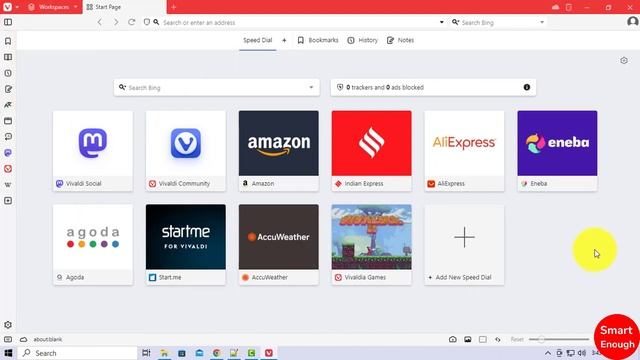Expand the start page search engine dropdown
The width and height of the screenshot is (640, 360).
[311, 87]
